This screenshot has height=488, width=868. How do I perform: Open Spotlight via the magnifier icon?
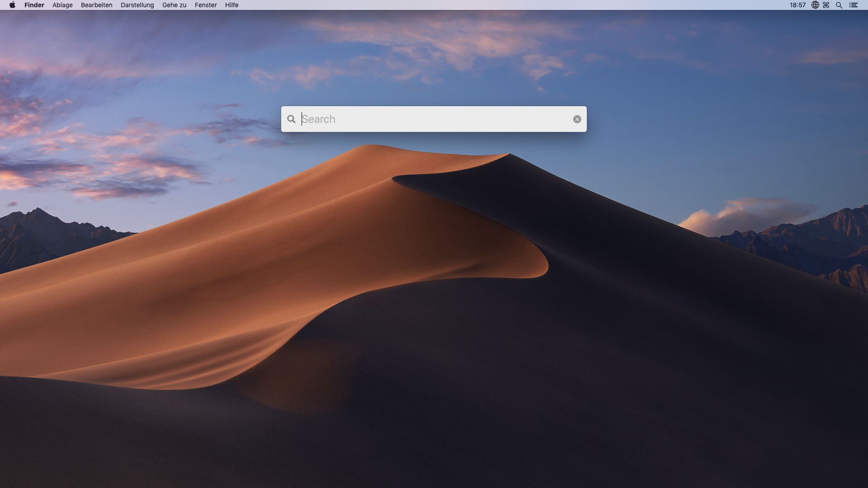tap(839, 5)
